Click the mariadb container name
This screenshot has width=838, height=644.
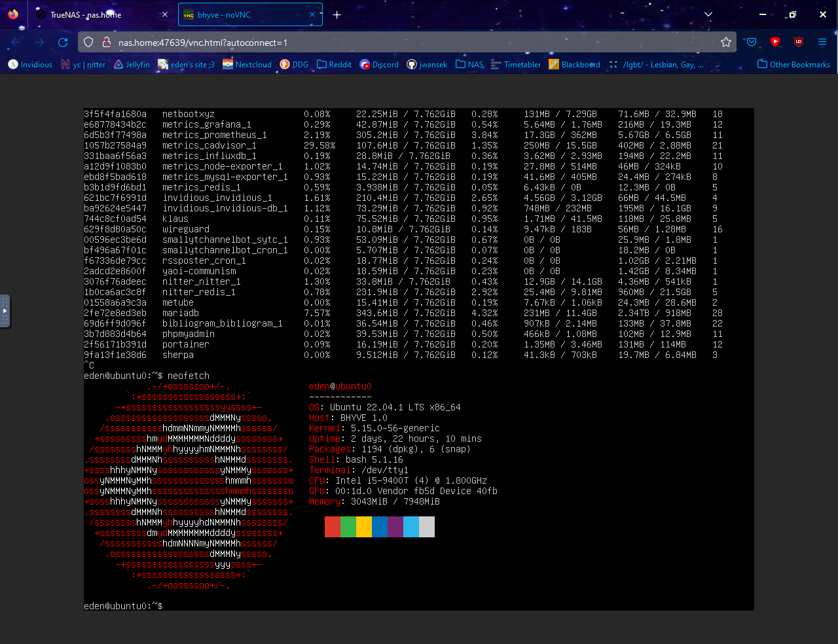pyautogui.click(x=181, y=313)
